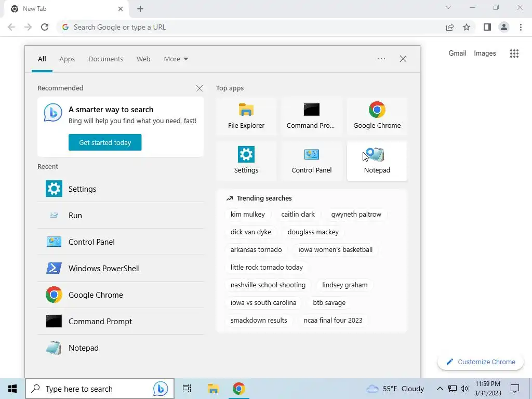Open Google Images link
The width and height of the screenshot is (532, 399).
(485, 54)
